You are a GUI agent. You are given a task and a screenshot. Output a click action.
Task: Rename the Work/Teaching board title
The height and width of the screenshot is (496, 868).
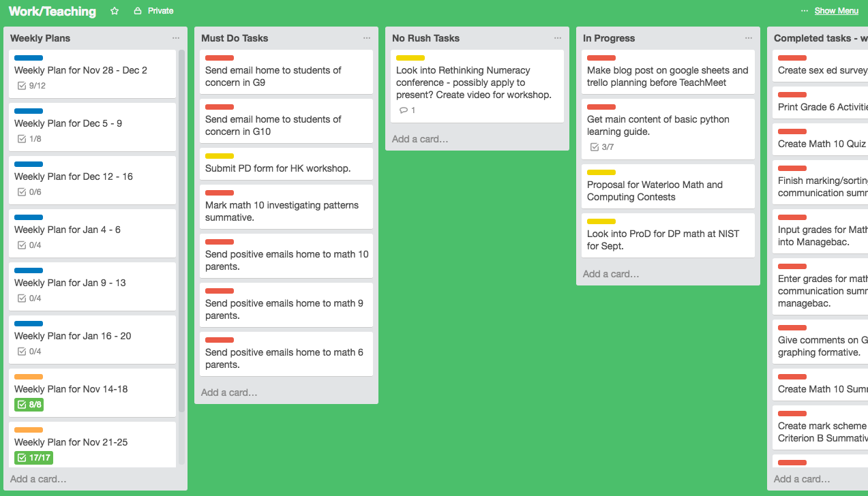(x=53, y=11)
